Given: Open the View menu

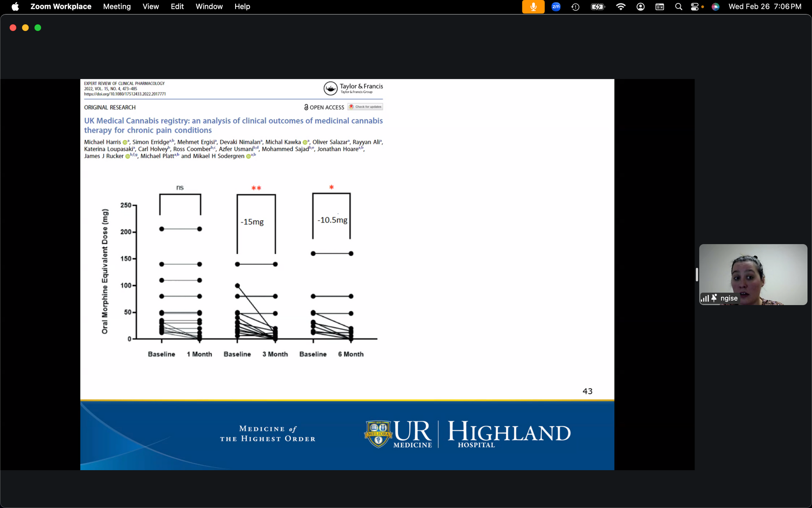Looking at the screenshot, I should pos(151,7).
